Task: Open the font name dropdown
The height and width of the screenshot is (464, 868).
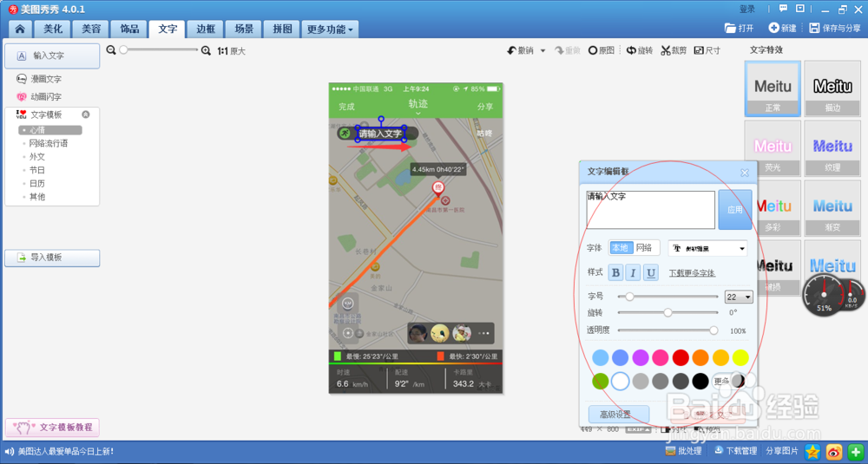Action: 708,248
